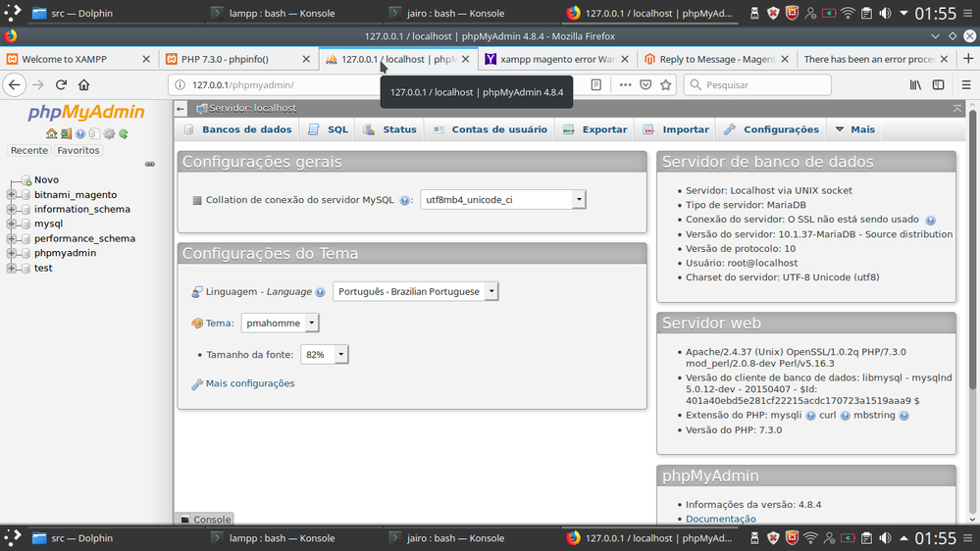Open navigation panel settings gear icon
The image size is (980, 551).
click(x=109, y=134)
